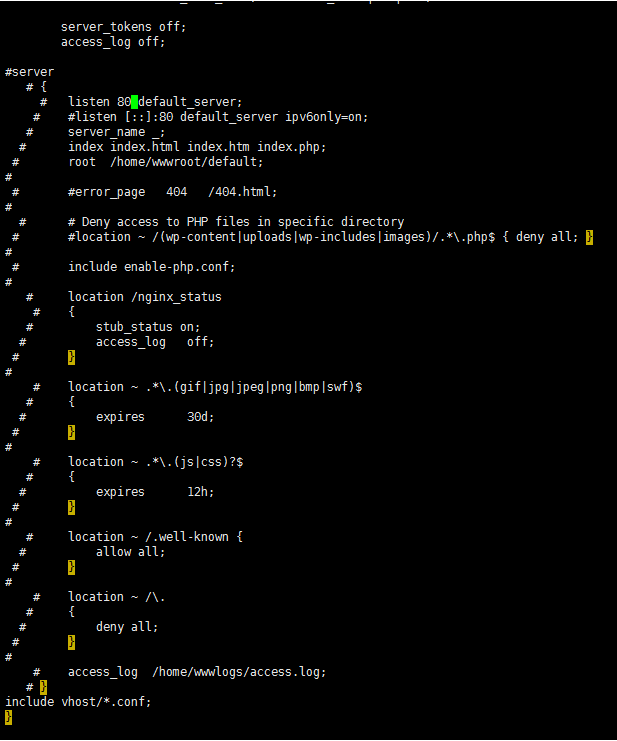Image resolution: width=617 pixels, height=741 pixels.
Task: Click include vhost/*.conf; line
Action: [x=78, y=702]
